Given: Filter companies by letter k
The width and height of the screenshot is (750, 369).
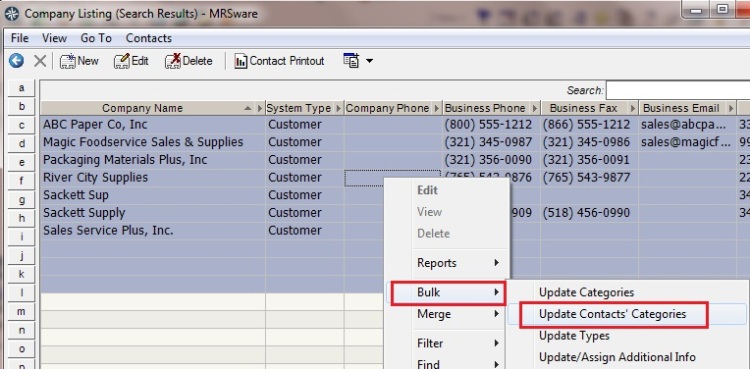Looking at the screenshot, I should tap(22, 274).
